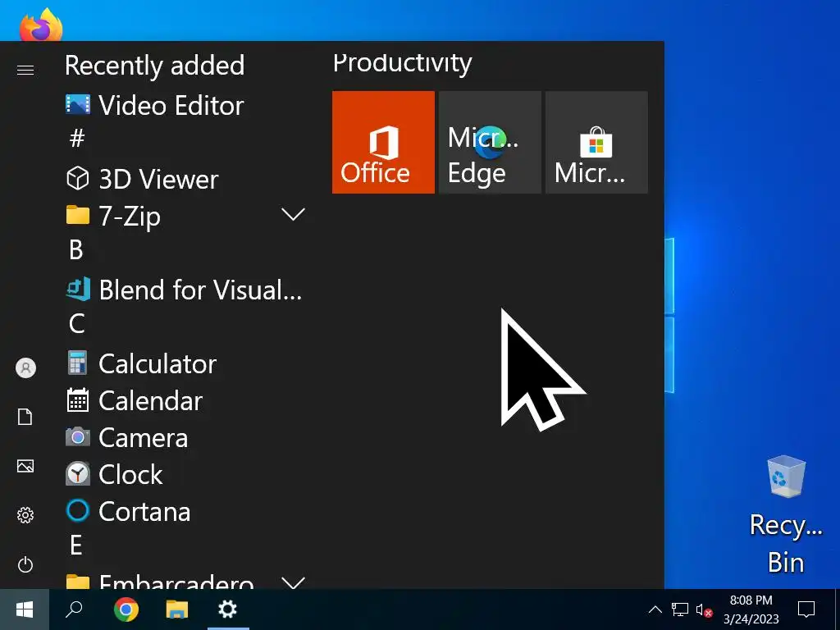Open Settings gear in Start sidebar
This screenshot has height=630, width=840.
25,515
